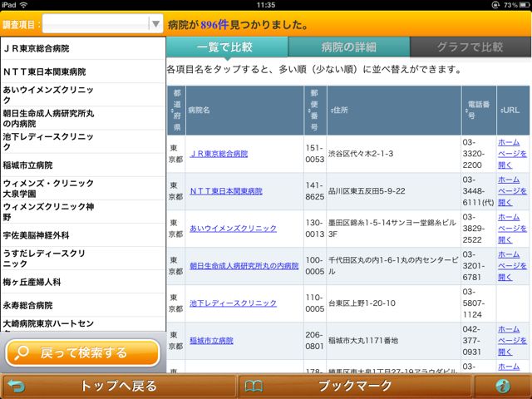Tap the battery indicator in status bar
This screenshot has width=532, height=399.
[525, 5]
